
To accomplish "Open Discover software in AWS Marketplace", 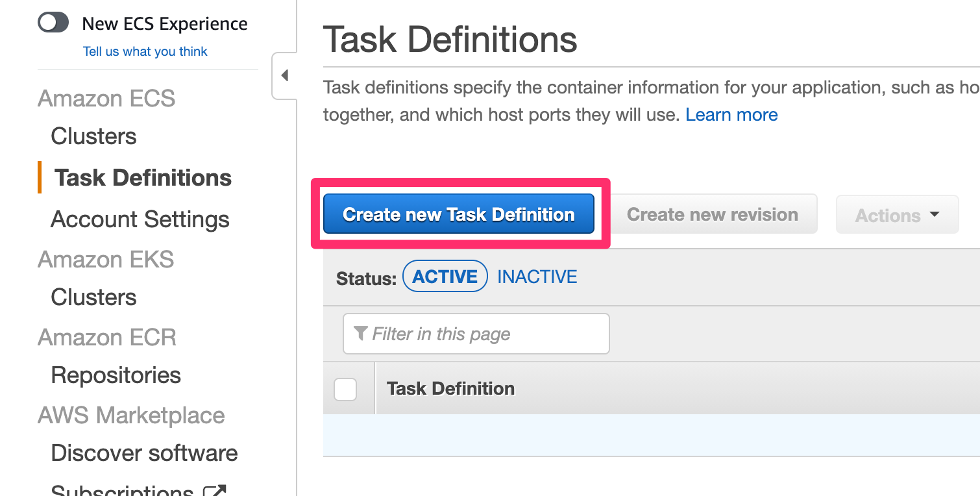I will pyautogui.click(x=143, y=453).
